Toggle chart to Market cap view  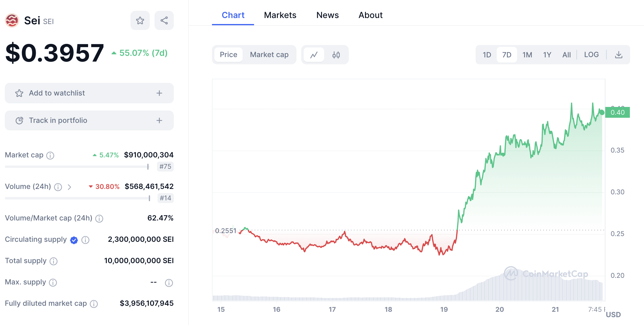(x=269, y=55)
